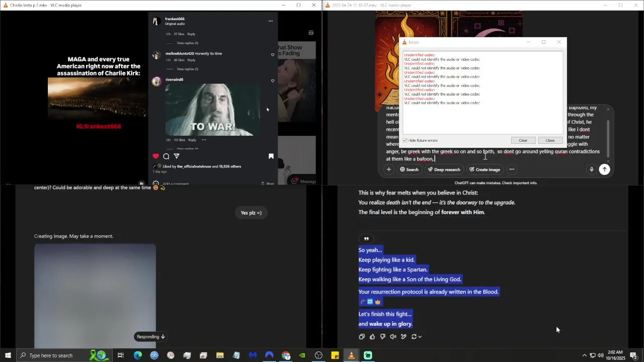This screenshot has width=644, height=362.
Task: Open NVIDIA app from the taskbar
Action: (x=302, y=355)
